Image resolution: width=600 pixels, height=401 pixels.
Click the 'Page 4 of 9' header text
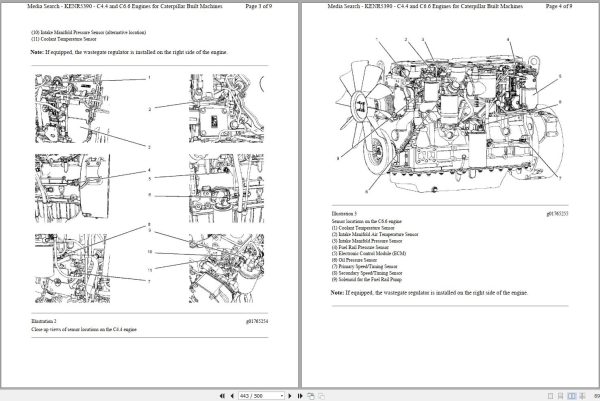(x=559, y=6)
